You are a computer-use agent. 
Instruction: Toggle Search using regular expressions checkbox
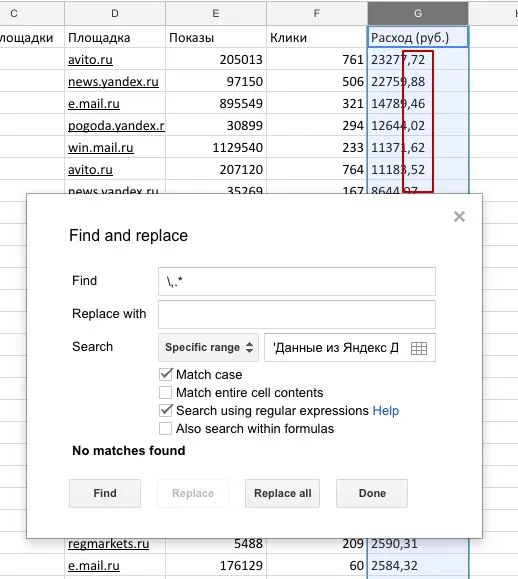(x=165, y=410)
